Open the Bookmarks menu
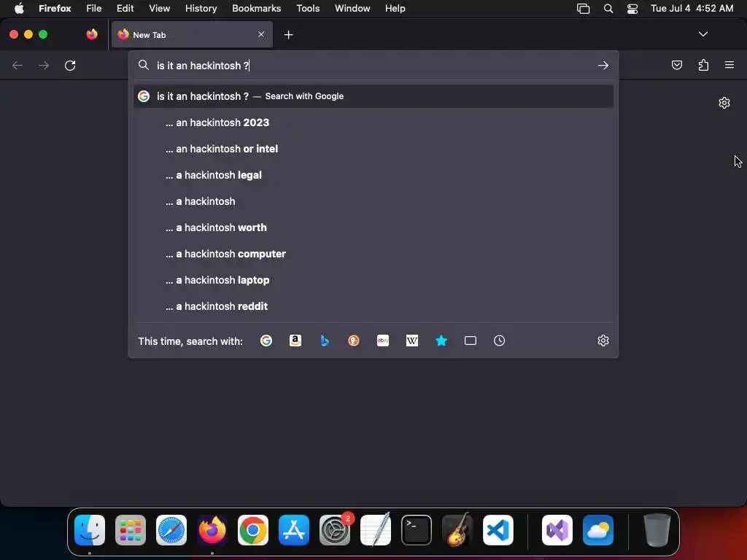Image resolution: width=747 pixels, height=560 pixels. [x=256, y=8]
